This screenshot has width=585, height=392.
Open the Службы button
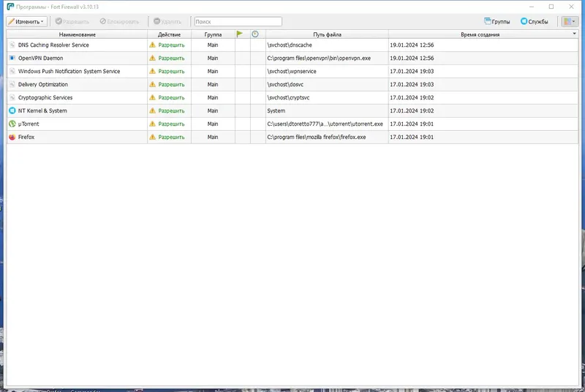[535, 22]
